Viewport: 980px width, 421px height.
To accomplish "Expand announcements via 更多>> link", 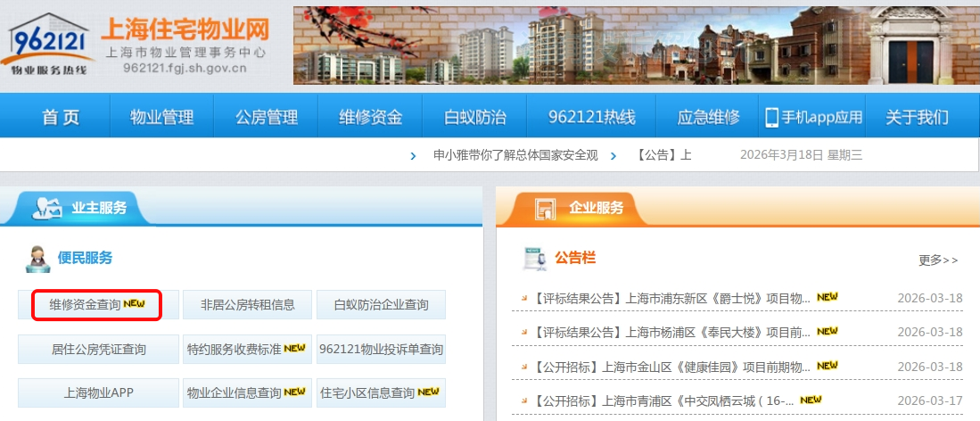I will coord(938,260).
